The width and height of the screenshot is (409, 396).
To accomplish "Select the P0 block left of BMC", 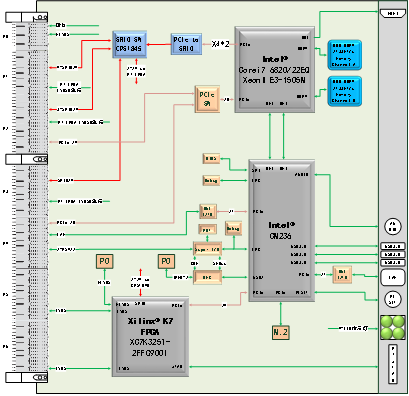I will tap(166, 261).
